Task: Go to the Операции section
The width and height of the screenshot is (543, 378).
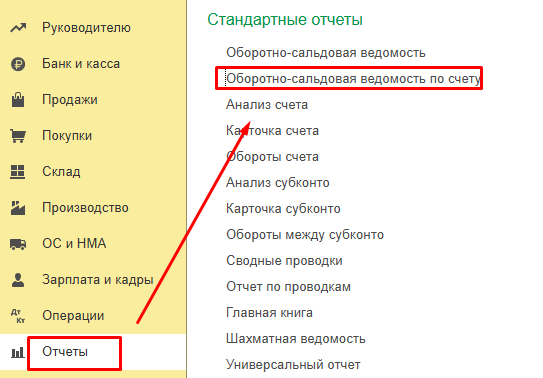Action: click(x=73, y=316)
